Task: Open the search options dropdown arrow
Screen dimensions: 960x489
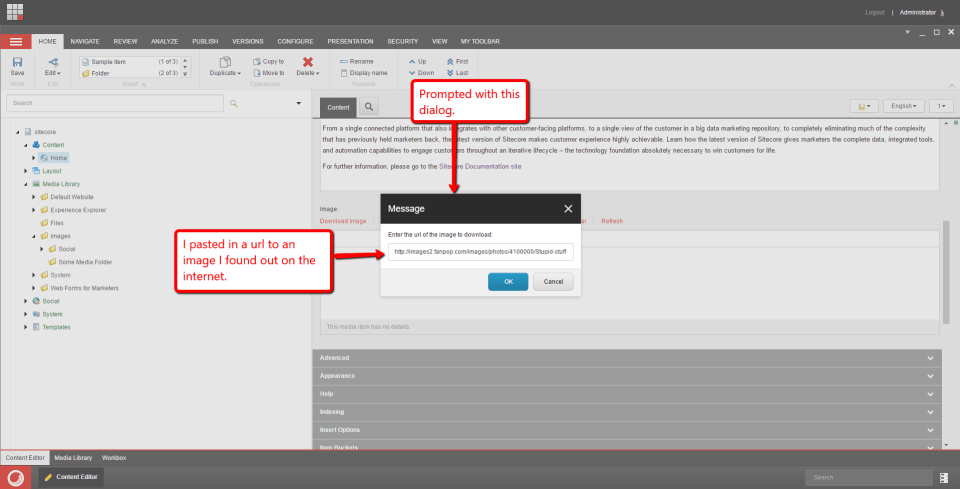Action: [298, 103]
